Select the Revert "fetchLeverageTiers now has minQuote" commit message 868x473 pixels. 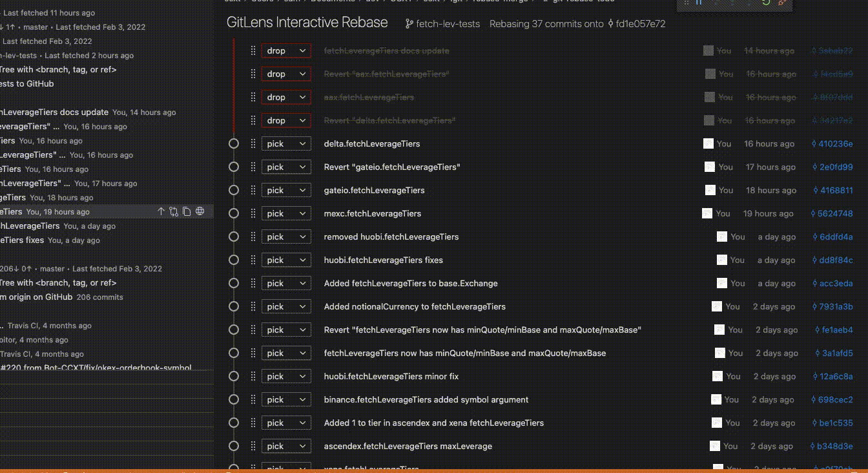482,330
